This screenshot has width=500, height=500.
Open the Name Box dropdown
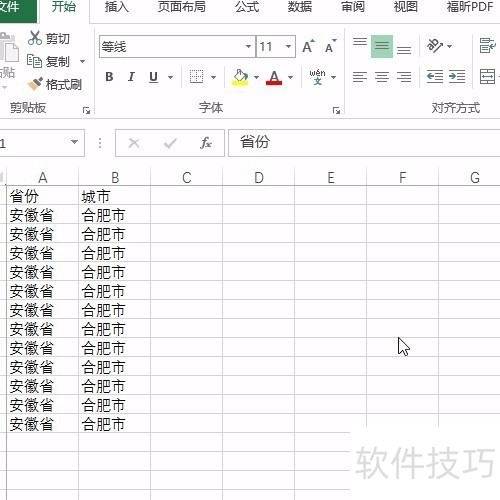click(74, 142)
